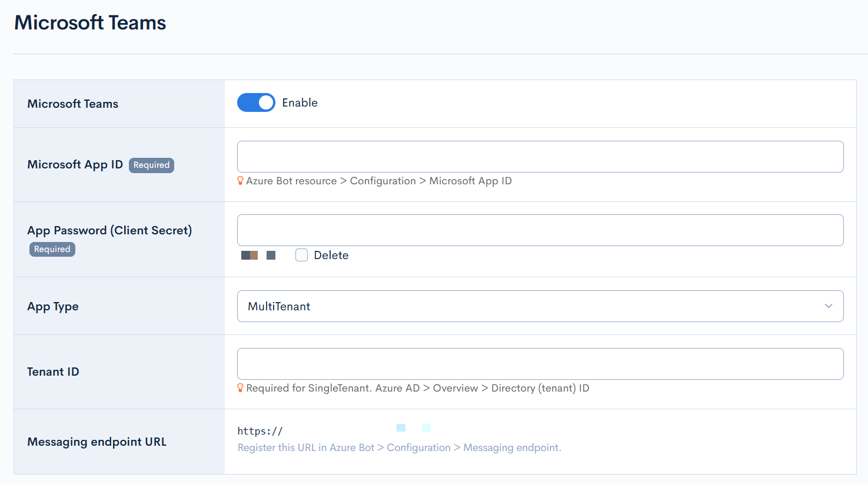The image size is (868, 484).
Task: Toggle the Microsoft Teams Enable switch
Action: click(x=256, y=102)
